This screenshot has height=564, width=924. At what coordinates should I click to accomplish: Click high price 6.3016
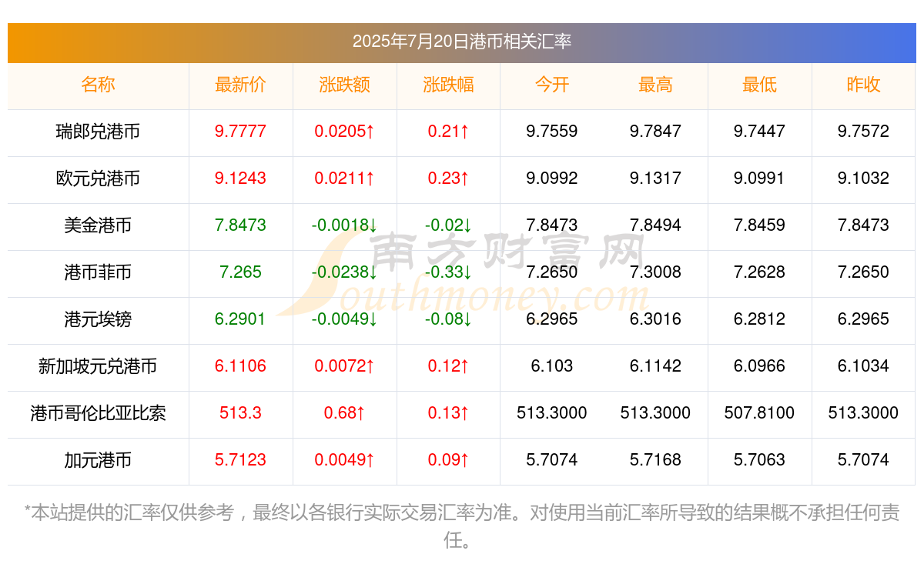coord(655,319)
